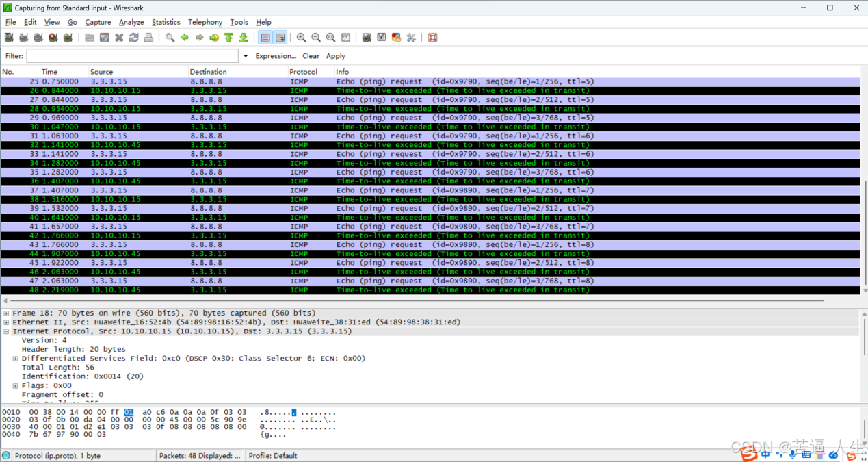The image size is (868, 462).
Task: Open the Tools menu
Action: point(239,22)
